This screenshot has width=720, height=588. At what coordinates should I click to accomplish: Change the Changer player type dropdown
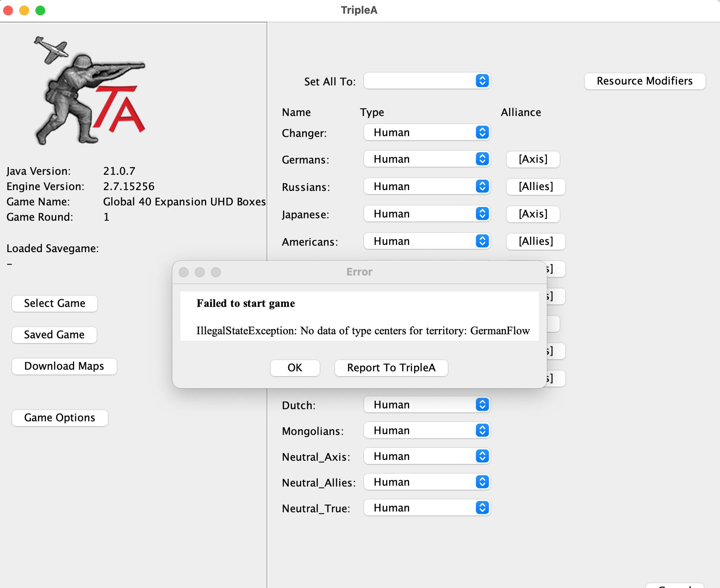pyautogui.click(x=426, y=132)
